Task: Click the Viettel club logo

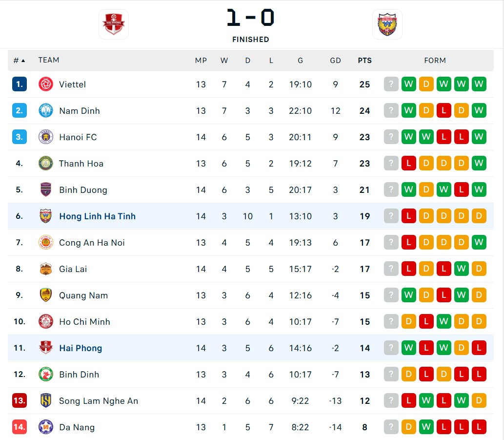Action: point(46,84)
